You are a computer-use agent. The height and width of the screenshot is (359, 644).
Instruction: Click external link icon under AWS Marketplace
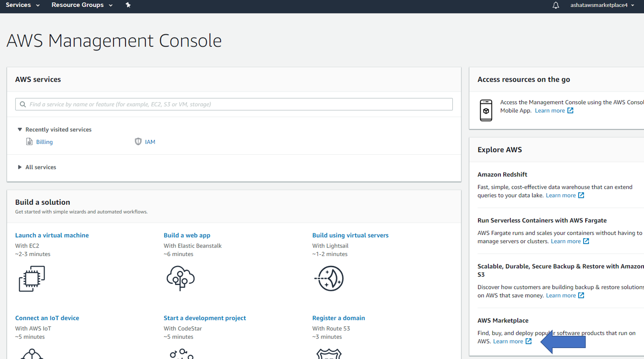coord(529,341)
